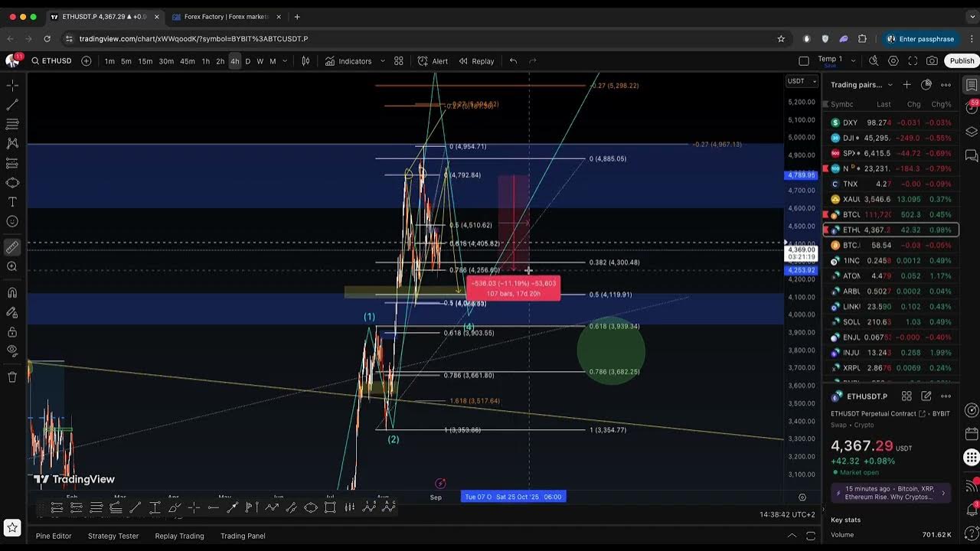Select the trend line drawing tool

click(12, 104)
